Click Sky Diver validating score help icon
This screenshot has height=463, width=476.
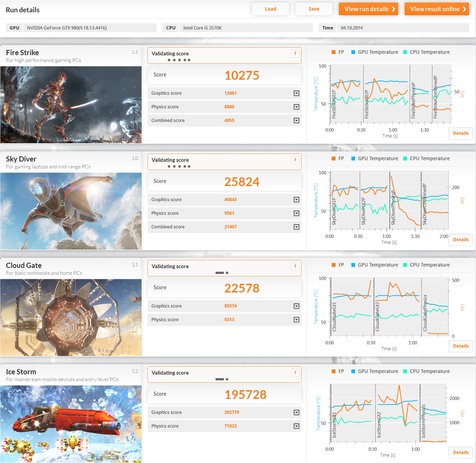(x=295, y=160)
